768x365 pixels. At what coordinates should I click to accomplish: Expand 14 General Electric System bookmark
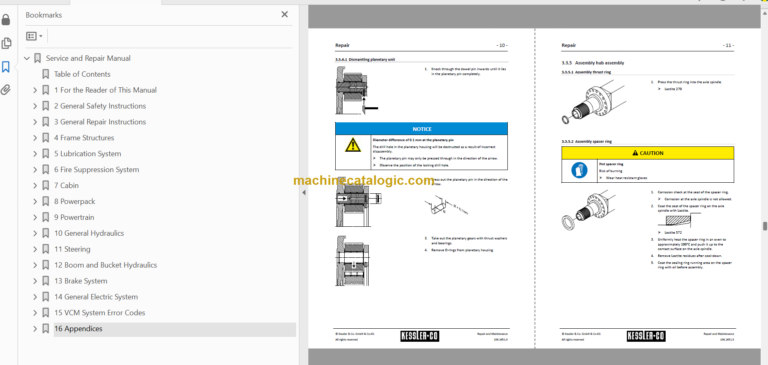tap(35, 297)
